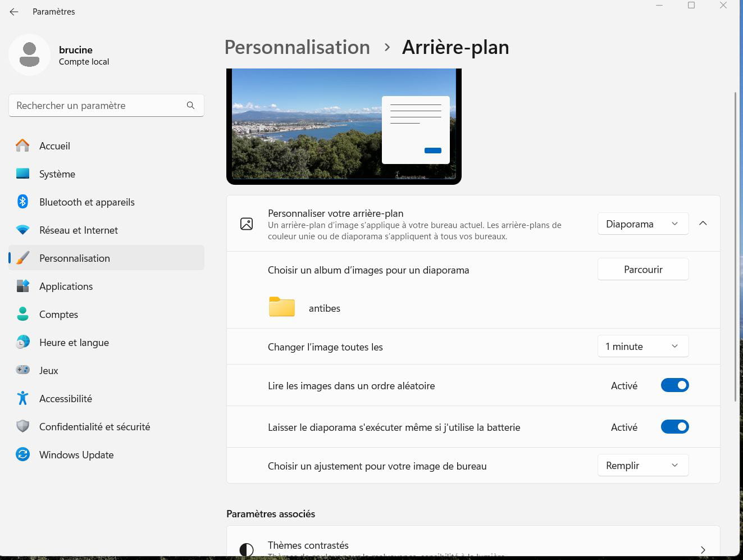Click the back arrow icon in Paramètres
Screen dimensions: 743x560
click(x=14, y=12)
